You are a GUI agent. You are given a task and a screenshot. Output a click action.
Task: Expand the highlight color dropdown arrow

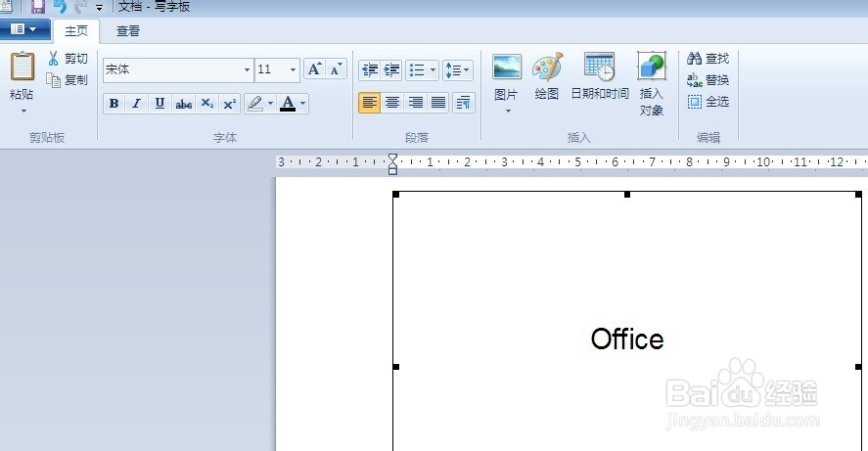[x=270, y=104]
